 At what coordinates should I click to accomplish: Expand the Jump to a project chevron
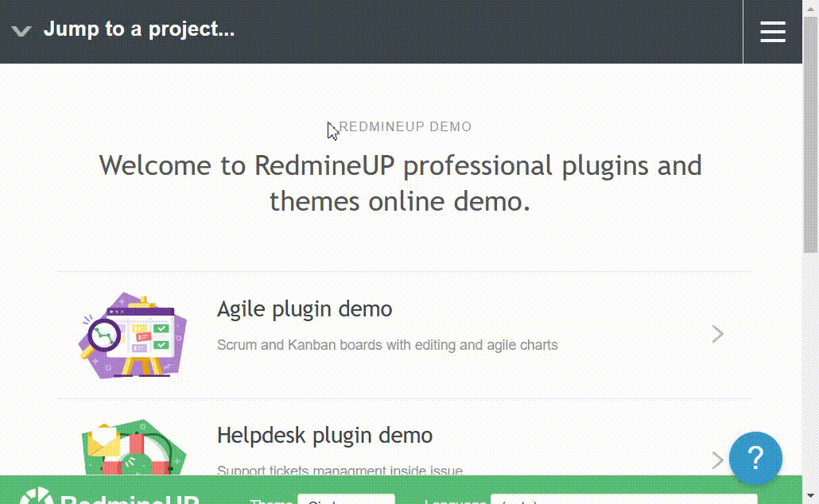click(21, 31)
